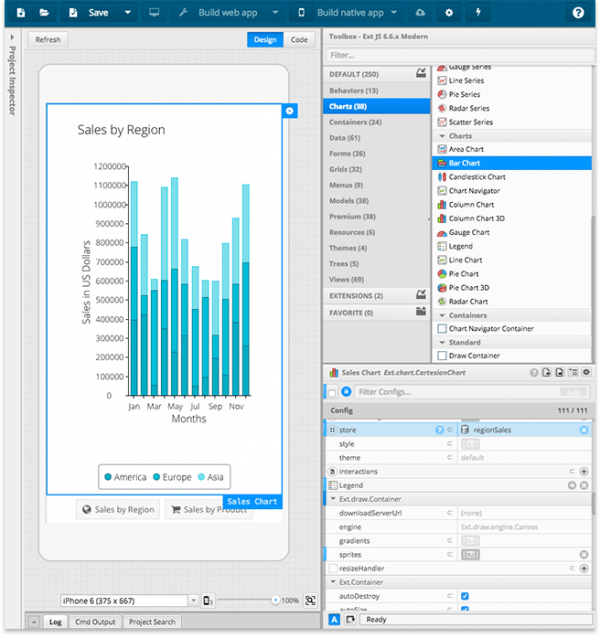Click the lightning bolt icon in top toolbar
This screenshot has width=600, height=638.
click(478, 13)
